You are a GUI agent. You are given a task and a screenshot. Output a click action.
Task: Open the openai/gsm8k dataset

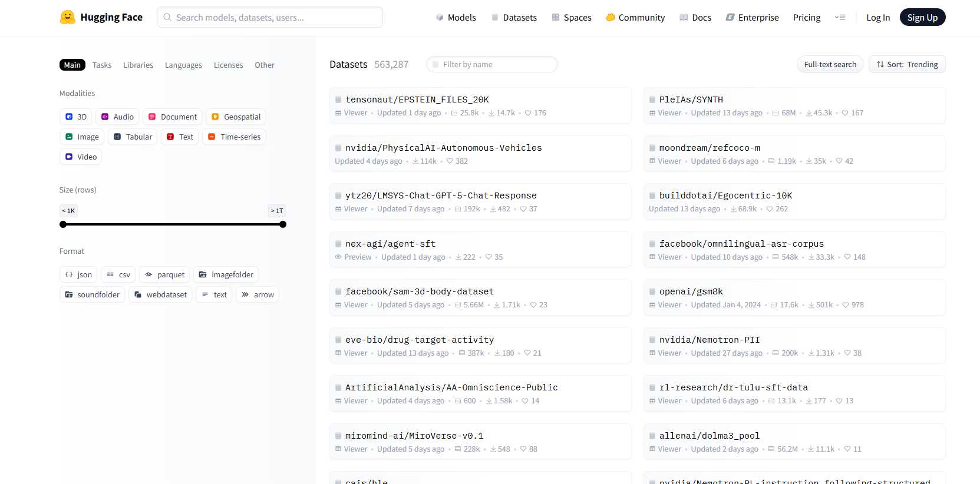click(794, 297)
